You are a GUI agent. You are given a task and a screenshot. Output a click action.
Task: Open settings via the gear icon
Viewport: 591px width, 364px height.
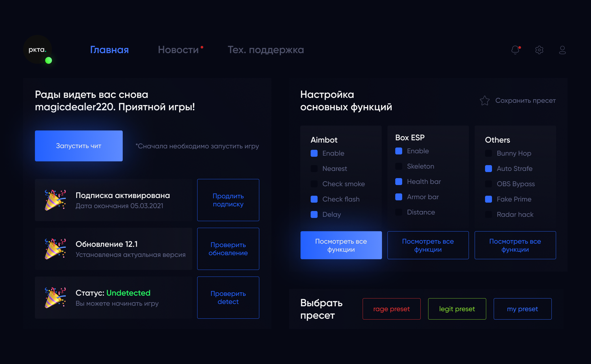539,50
